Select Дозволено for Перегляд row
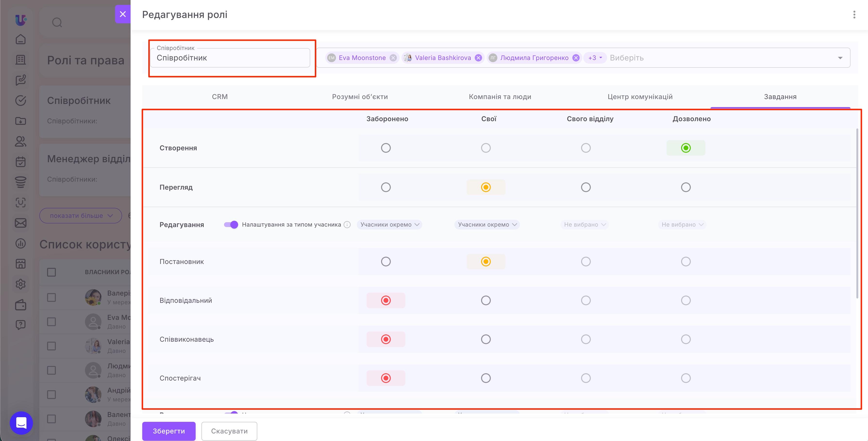This screenshot has height=441, width=868. [686, 187]
